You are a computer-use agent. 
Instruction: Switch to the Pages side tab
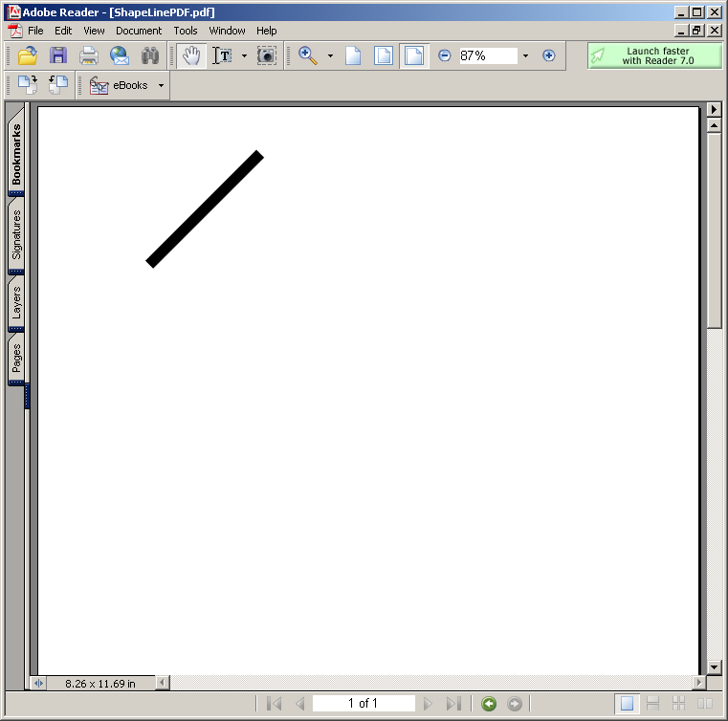[16, 358]
